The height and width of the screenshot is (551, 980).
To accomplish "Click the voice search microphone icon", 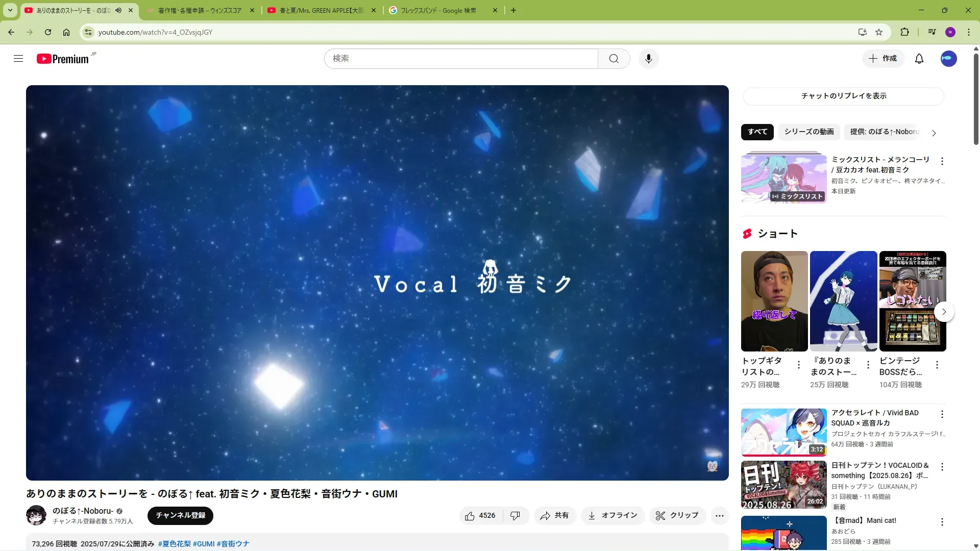I will pyautogui.click(x=648, y=59).
